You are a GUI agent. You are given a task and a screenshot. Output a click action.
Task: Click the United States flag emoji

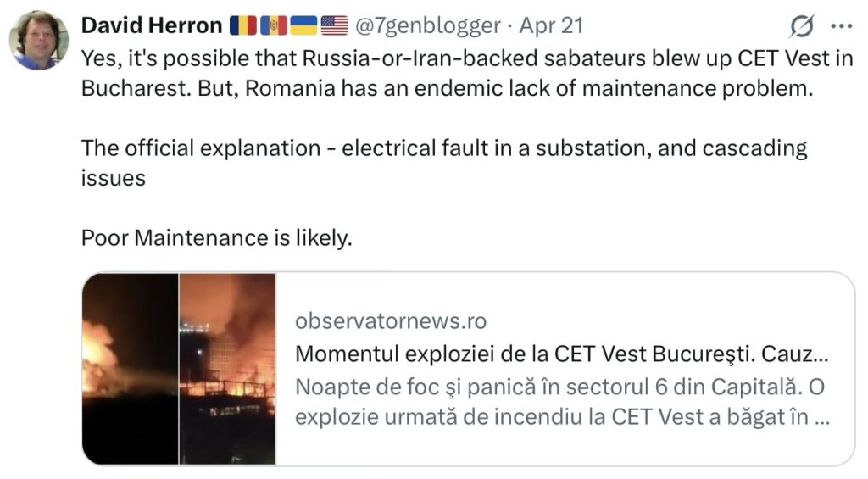(x=334, y=26)
